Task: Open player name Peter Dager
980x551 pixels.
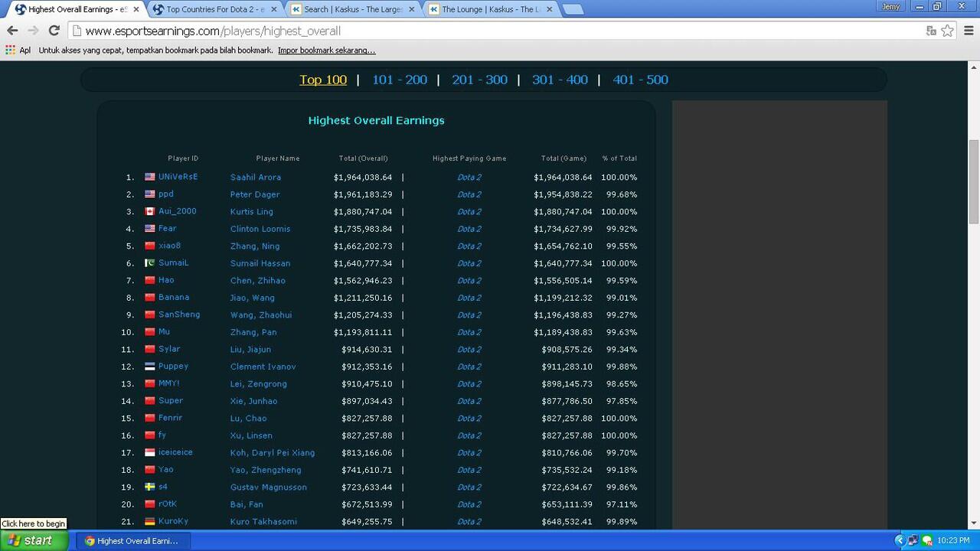Action: [255, 194]
